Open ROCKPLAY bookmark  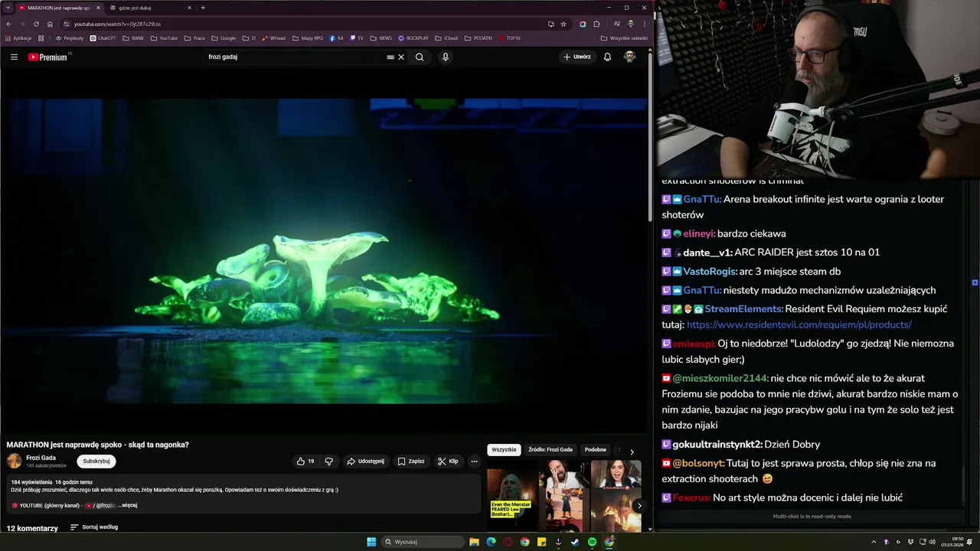click(413, 37)
